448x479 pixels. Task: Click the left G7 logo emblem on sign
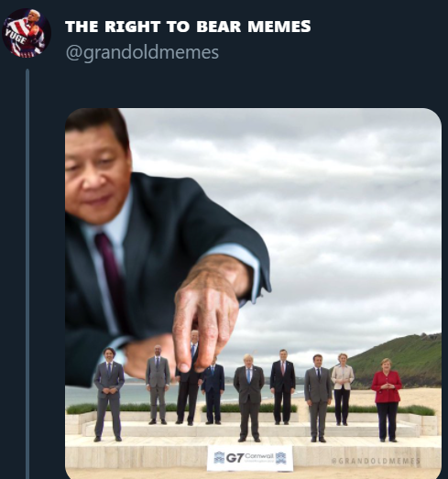(x=219, y=458)
